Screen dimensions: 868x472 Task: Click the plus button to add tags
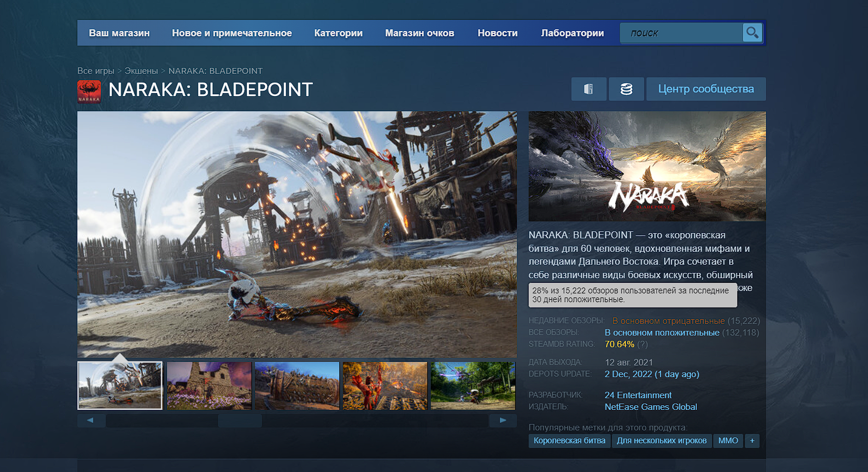[x=752, y=440]
